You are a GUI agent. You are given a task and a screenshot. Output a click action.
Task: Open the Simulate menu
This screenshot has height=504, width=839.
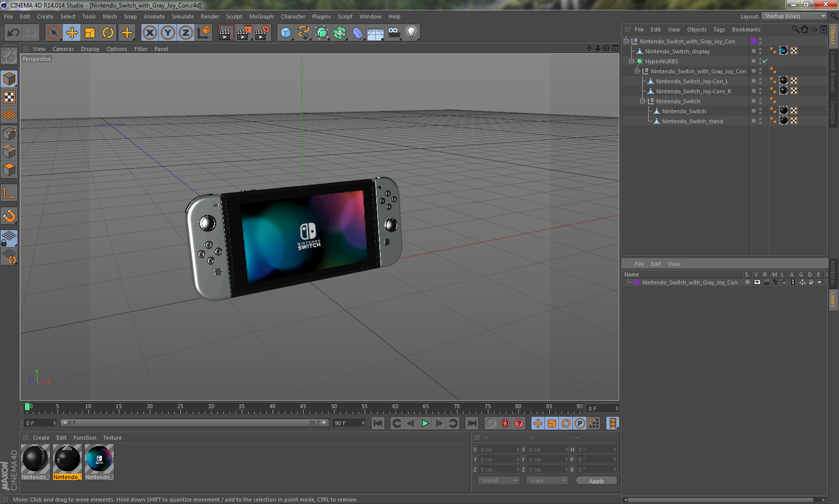click(x=183, y=16)
